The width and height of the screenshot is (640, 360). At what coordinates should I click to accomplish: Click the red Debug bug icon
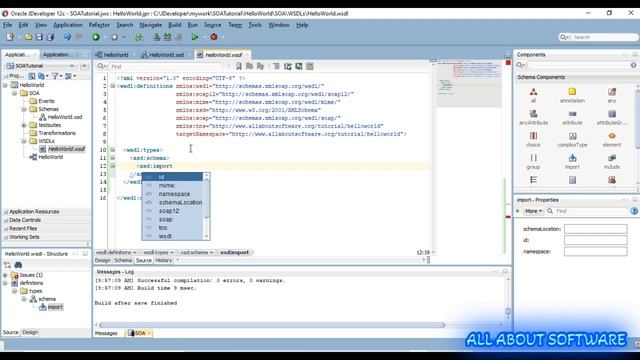tap(213, 37)
